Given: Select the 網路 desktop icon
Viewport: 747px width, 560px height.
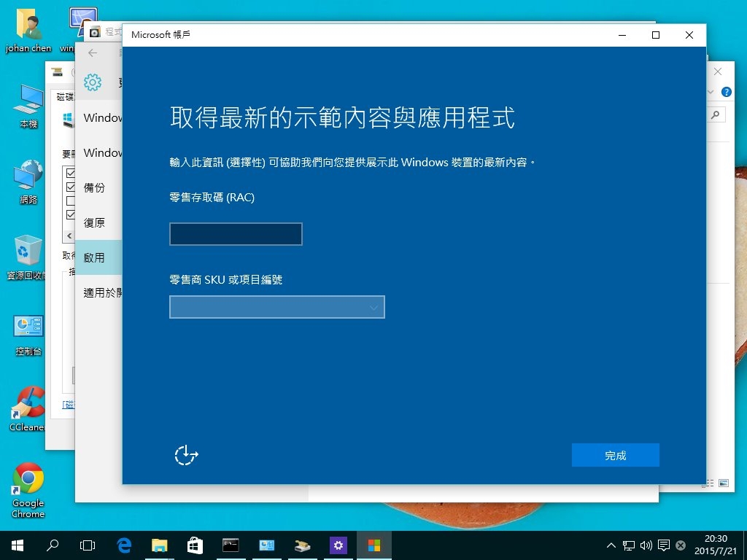Looking at the screenshot, I should tap(28, 182).
